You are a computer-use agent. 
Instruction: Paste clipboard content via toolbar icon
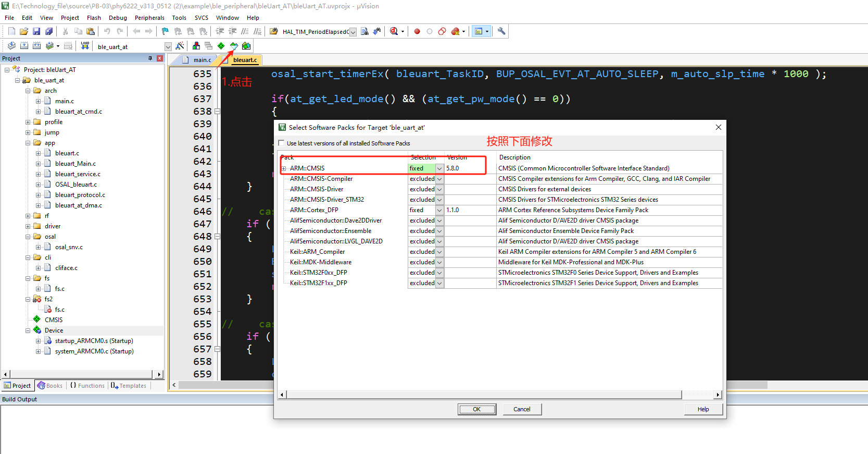tap(91, 31)
